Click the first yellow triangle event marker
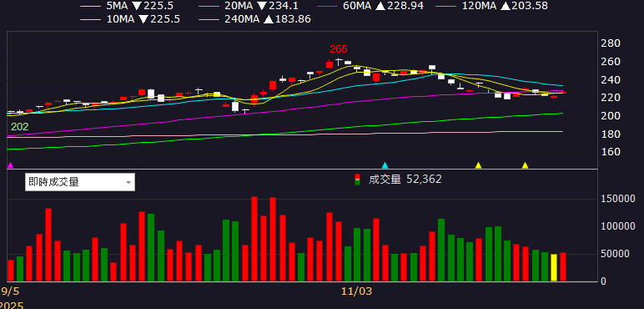 [478, 165]
